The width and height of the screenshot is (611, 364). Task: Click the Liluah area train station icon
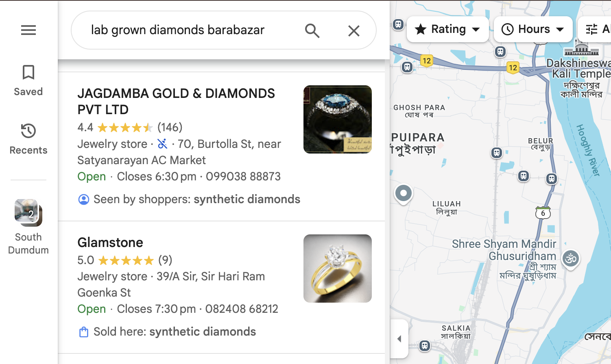pos(496,153)
